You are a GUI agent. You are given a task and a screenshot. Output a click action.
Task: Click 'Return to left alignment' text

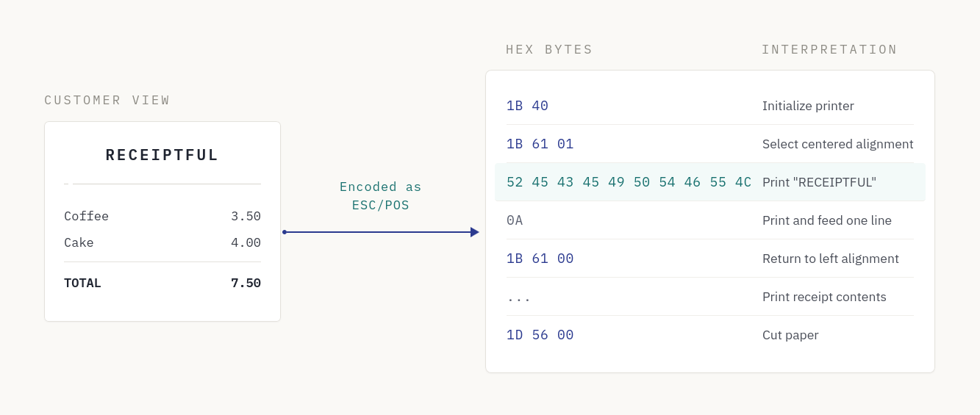click(x=830, y=259)
